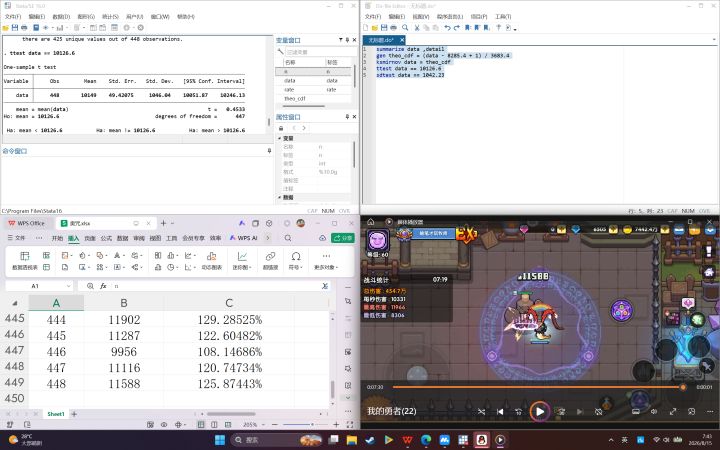Open the 文件(F) menu in Stata
This screenshot has width=720, height=450.
12,17
